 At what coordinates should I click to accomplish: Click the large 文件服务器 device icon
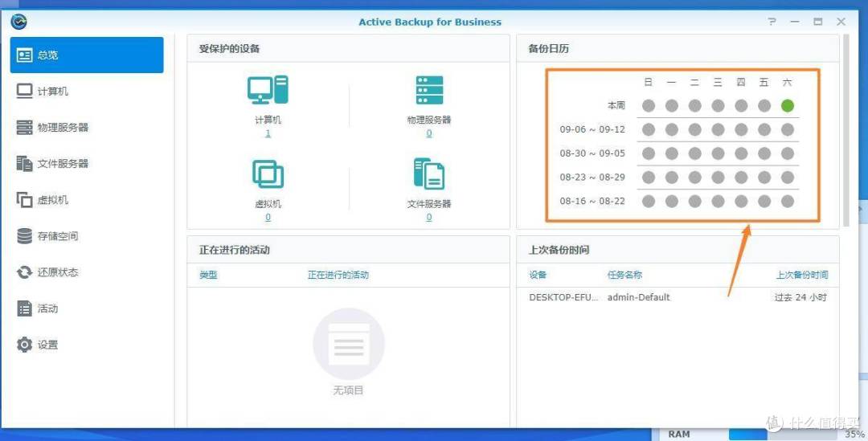tap(429, 174)
